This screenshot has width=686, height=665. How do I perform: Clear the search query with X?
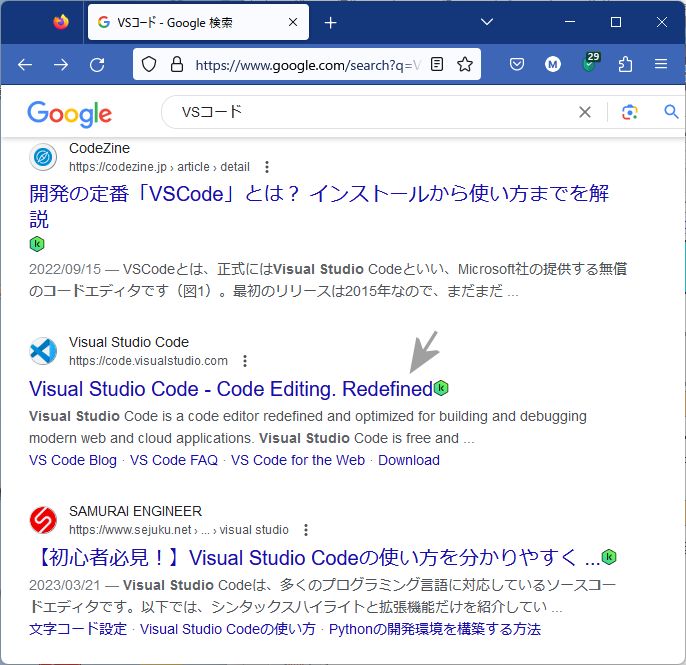pyautogui.click(x=585, y=112)
